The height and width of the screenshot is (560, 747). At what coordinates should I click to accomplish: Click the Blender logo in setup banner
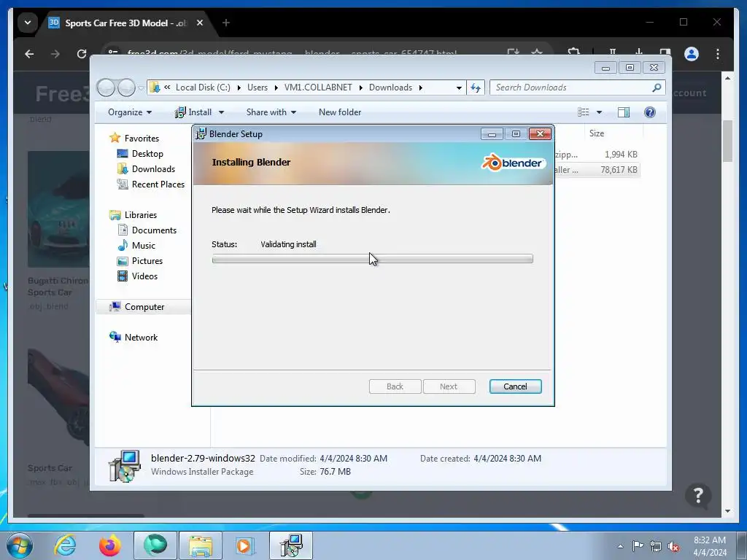[x=513, y=163]
